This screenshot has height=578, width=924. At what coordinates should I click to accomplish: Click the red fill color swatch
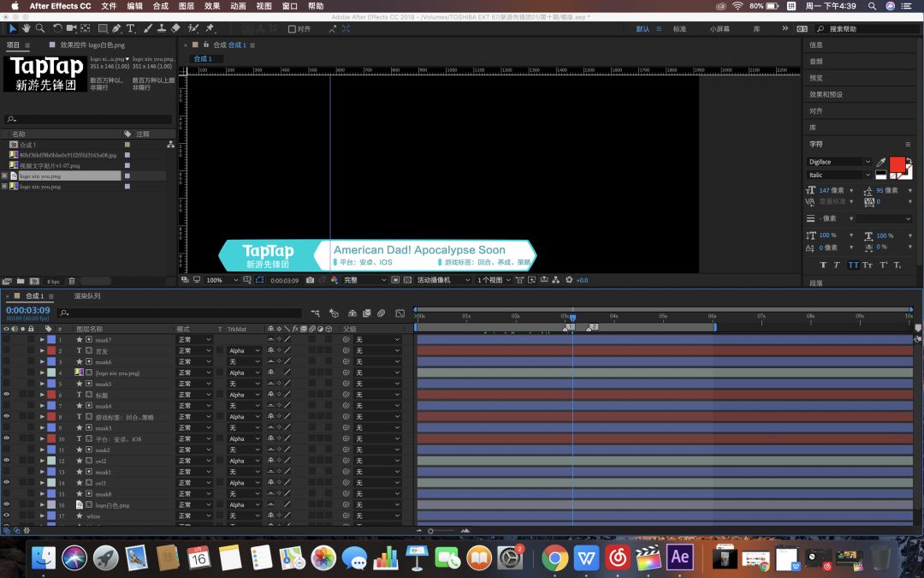[897, 164]
